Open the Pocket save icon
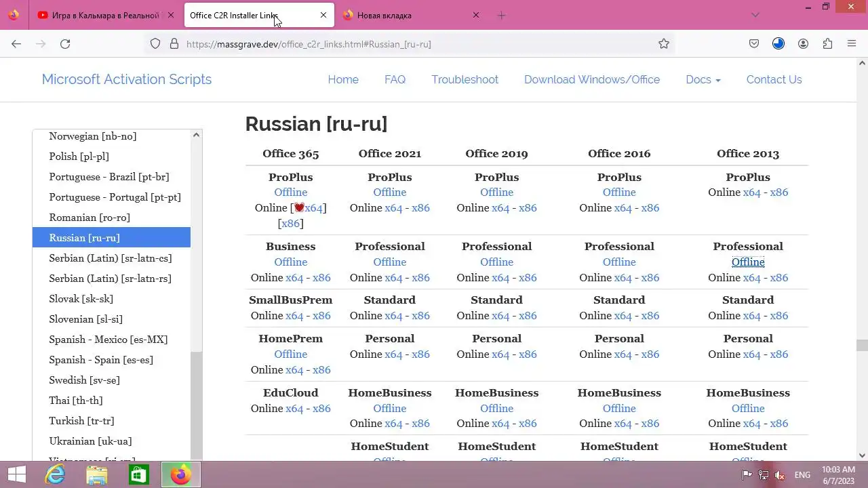This screenshot has height=488, width=868. [x=754, y=44]
